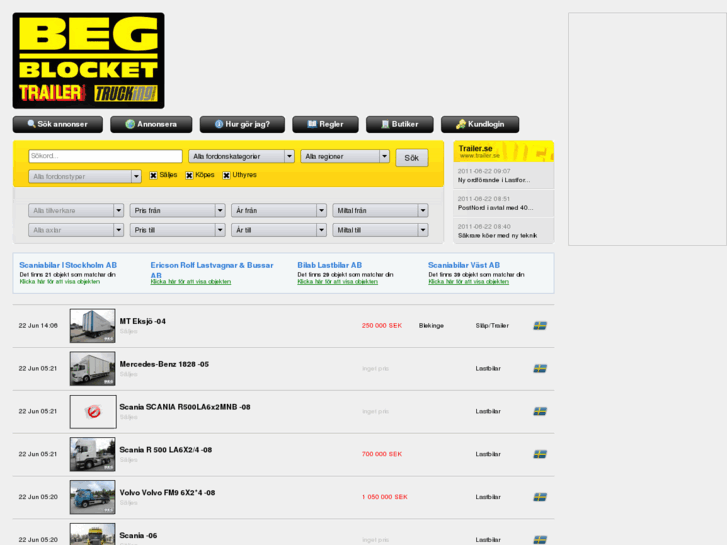Click Swedish flag on Scania R 500 LA6X2/4 row

tap(540, 454)
